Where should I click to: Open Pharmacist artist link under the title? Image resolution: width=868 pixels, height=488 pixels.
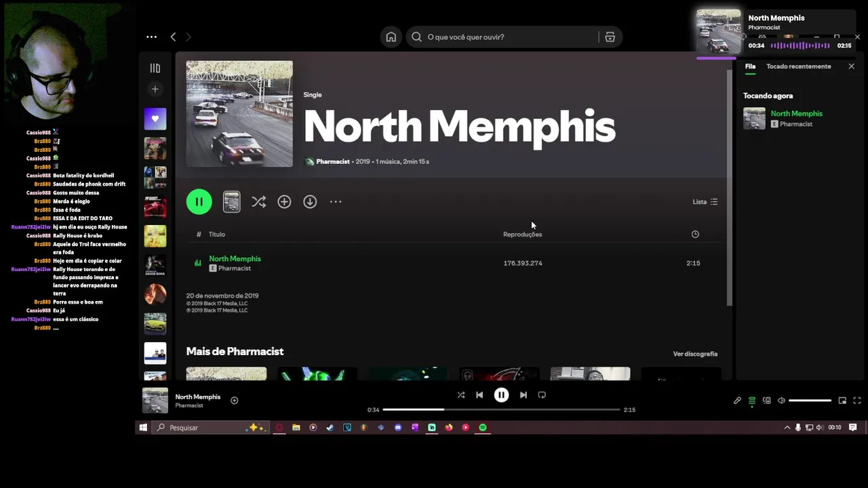(x=333, y=161)
